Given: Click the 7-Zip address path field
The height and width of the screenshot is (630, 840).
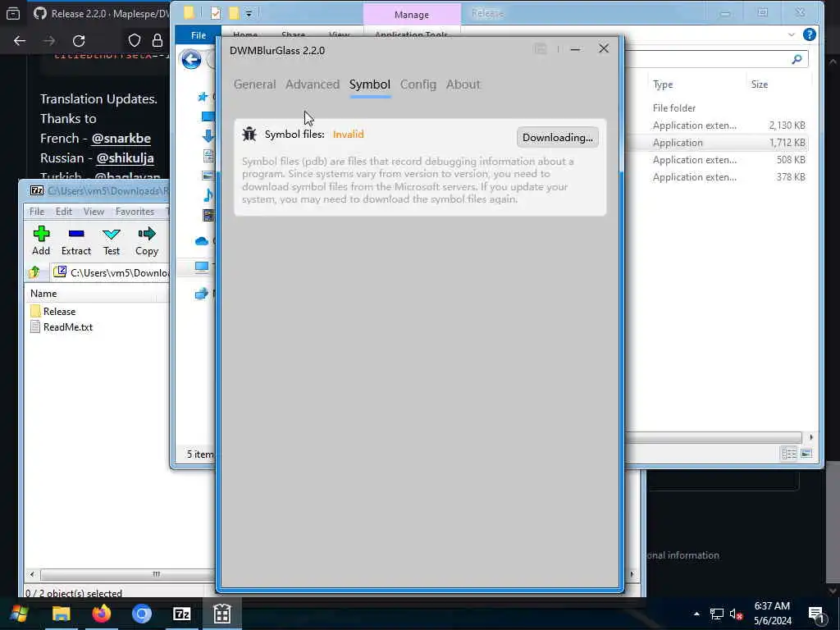Looking at the screenshot, I should point(111,272).
